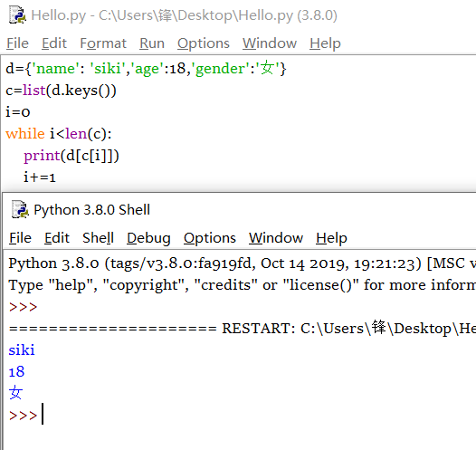
Task: Open Options menu in Hello.py editor
Action: click(x=204, y=43)
